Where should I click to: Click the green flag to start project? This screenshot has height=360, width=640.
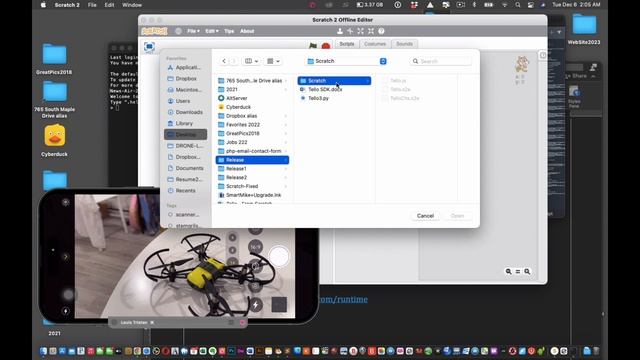tap(313, 46)
